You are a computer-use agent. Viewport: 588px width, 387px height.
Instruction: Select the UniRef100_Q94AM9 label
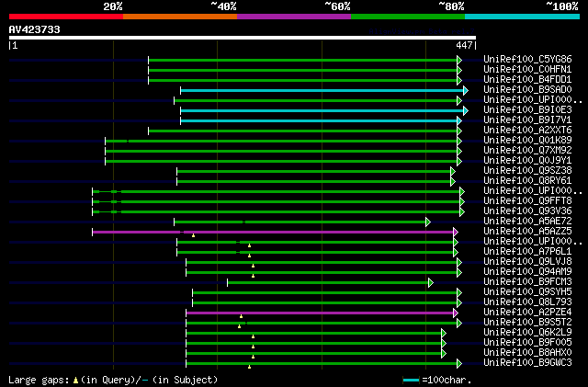(x=527, y=271)
